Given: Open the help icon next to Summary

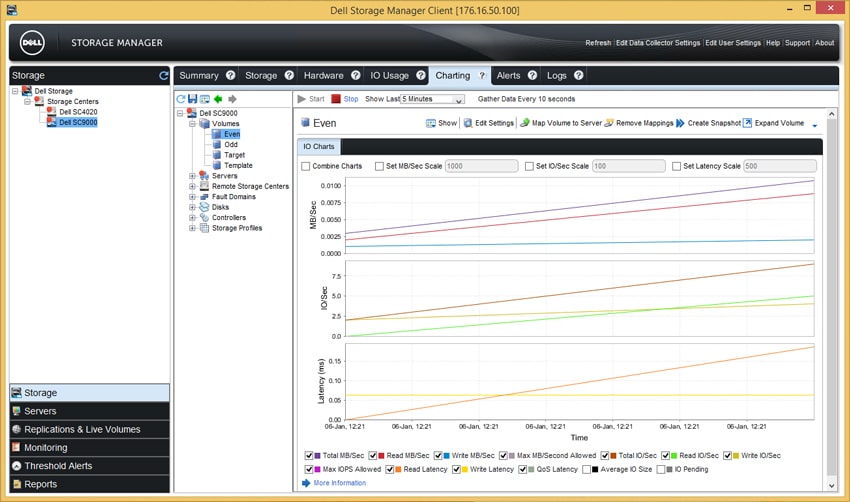Looking at the screenshot, I should (230, 75).
